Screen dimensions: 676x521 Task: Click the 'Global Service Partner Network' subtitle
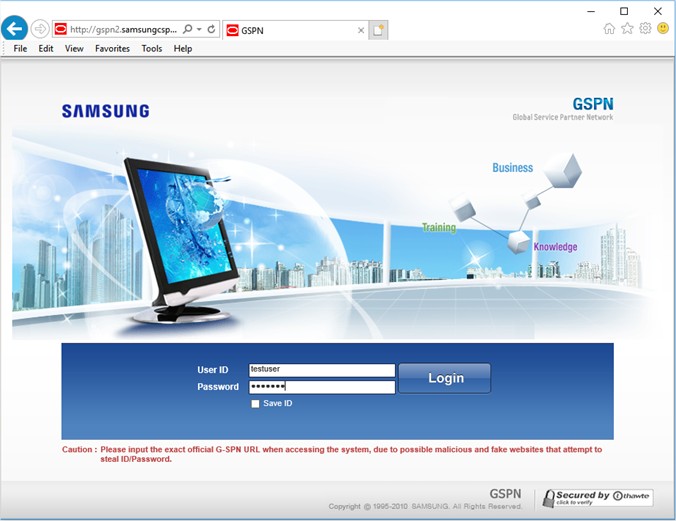[x=563, y=117]
